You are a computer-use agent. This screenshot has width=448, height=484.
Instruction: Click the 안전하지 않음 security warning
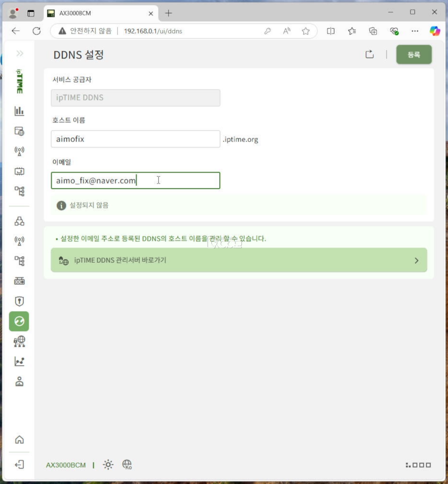85,31
